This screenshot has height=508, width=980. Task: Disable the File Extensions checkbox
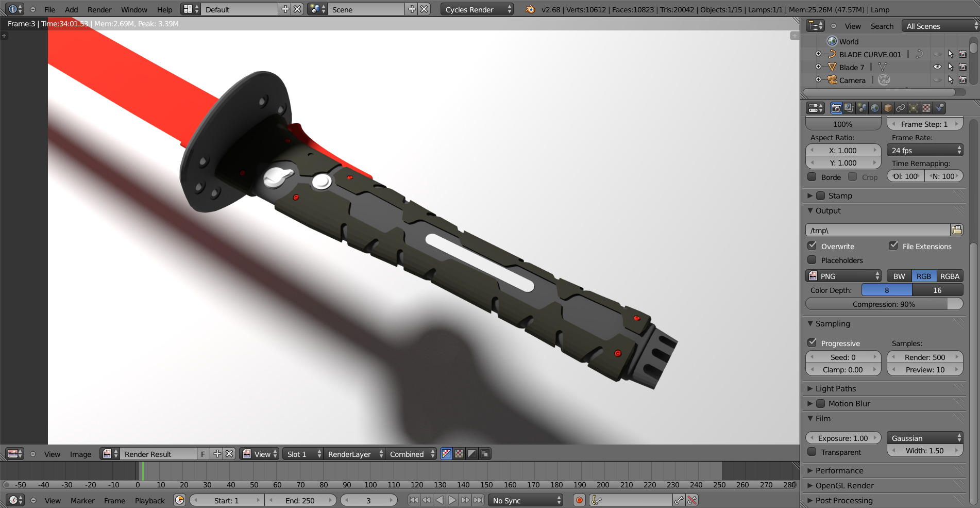pos(894,246)
